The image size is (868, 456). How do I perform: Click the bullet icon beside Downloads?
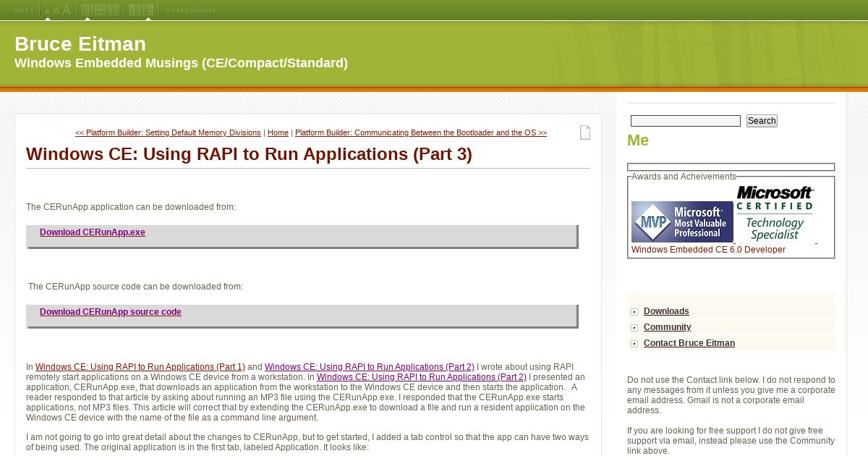pyautogui.click(x=634, y=312)
